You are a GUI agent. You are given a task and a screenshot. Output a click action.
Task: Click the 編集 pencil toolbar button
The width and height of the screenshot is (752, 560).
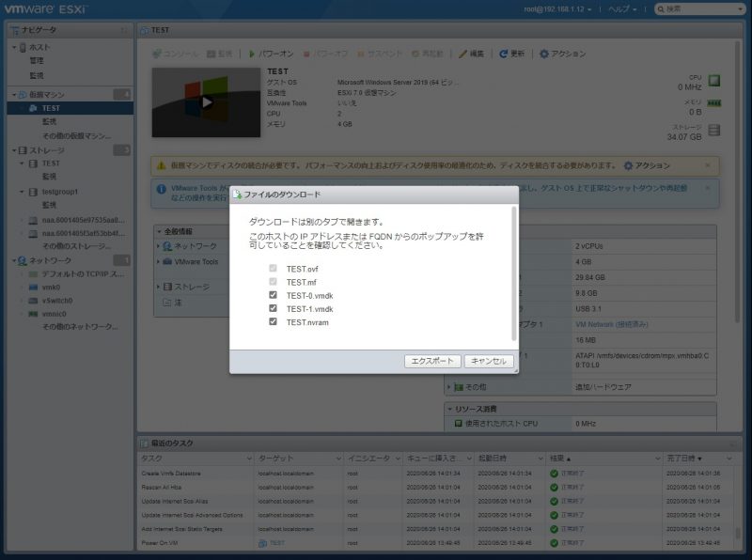[472, 54]
